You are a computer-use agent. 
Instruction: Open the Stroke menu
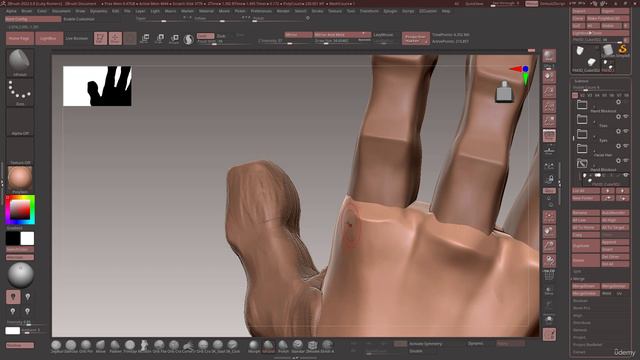pyautogui.click(x=317, y=11)
